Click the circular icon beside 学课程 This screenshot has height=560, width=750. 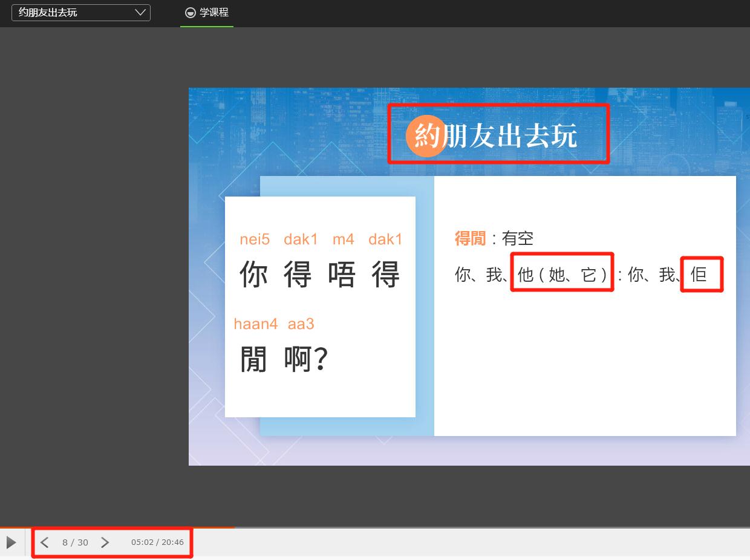[191, 13]
